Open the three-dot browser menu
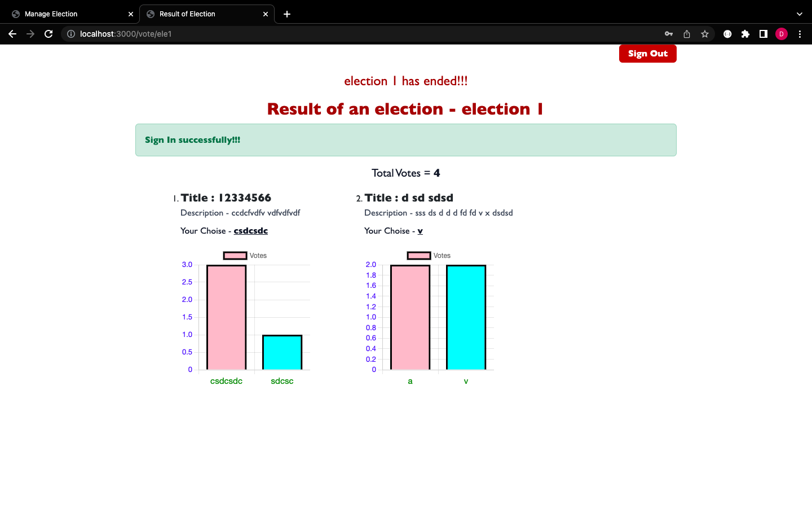Viewport: 812px width, 508px height. tap(800, 34)
